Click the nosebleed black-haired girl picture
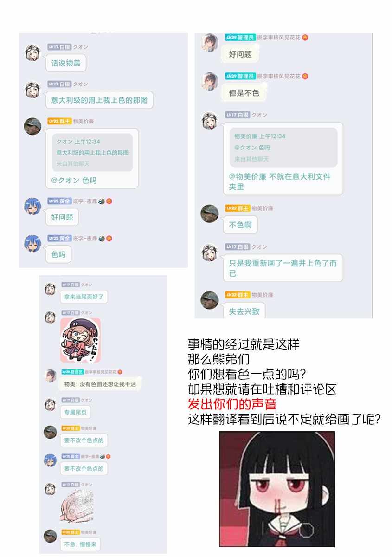392x557 pixels. point(277,489)
